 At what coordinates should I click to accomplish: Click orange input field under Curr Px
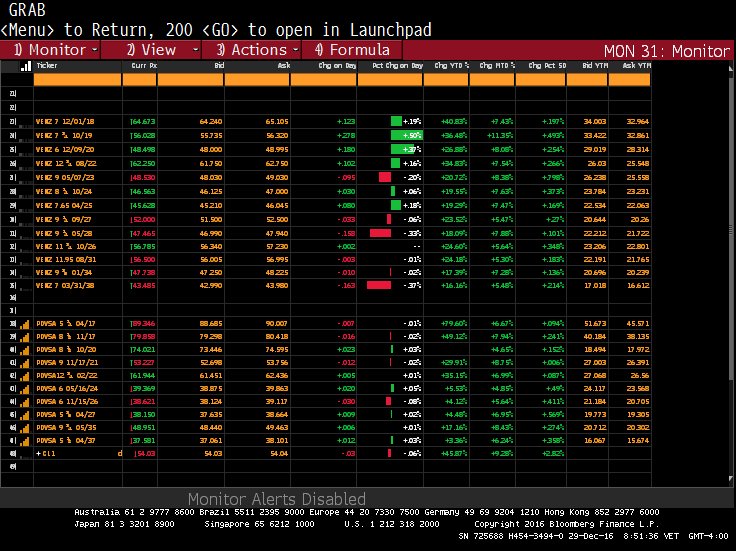[139, 80]
